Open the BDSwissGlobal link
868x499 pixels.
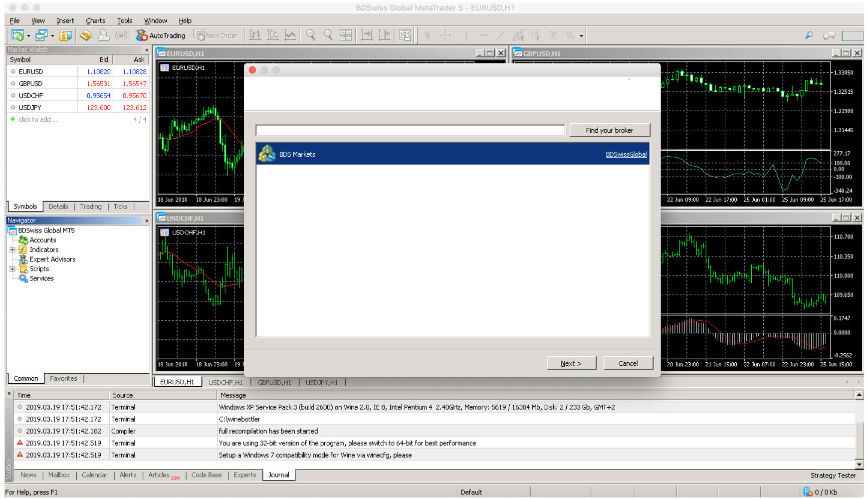626,154
